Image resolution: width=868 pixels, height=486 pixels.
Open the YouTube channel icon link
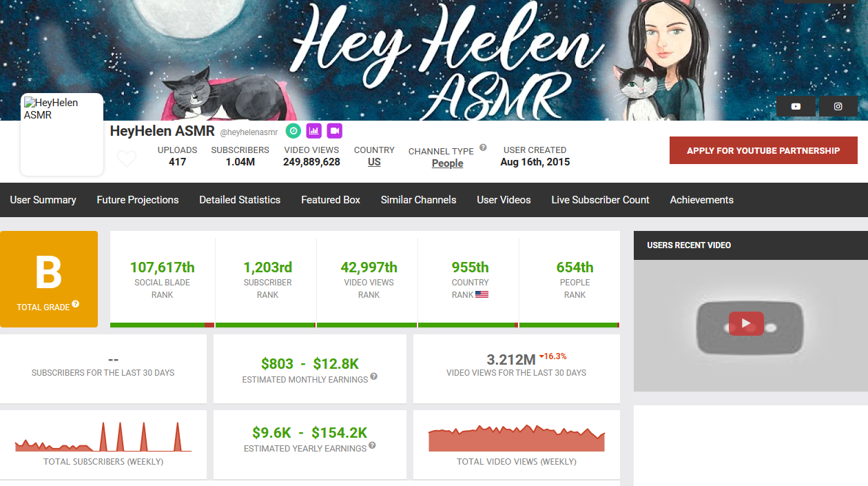click(x=796, y=106)
